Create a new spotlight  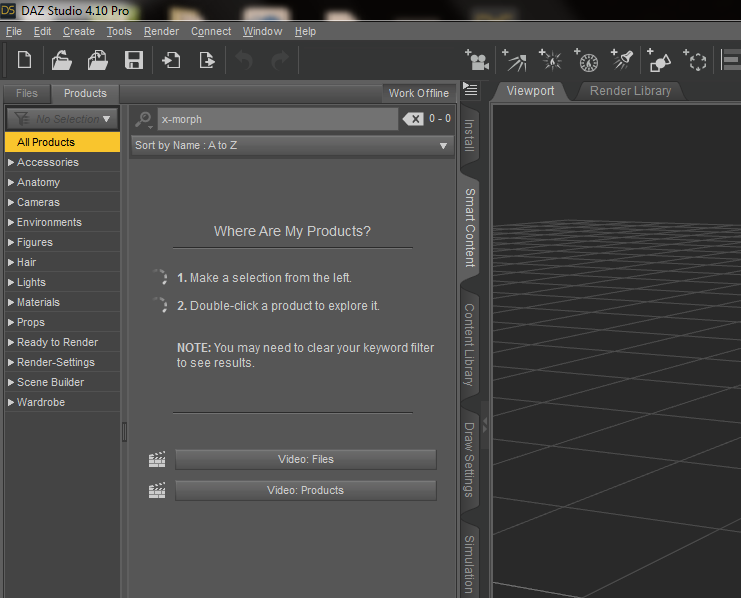coord(622,60)
